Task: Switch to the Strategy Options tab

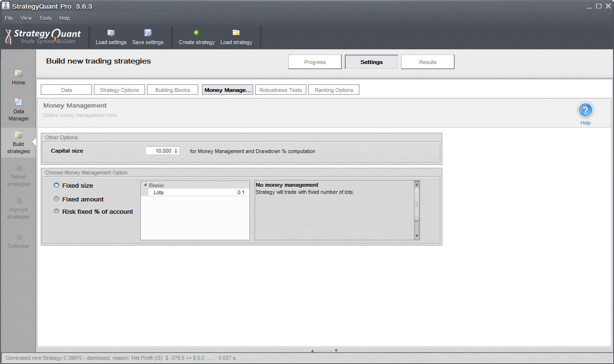Action: click(119, 90)
